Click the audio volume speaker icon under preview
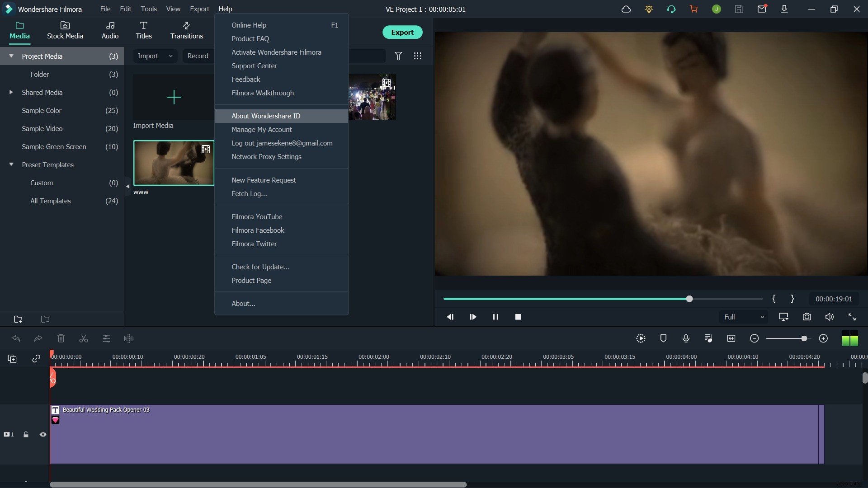868x488 pixels. click(829, 317)
